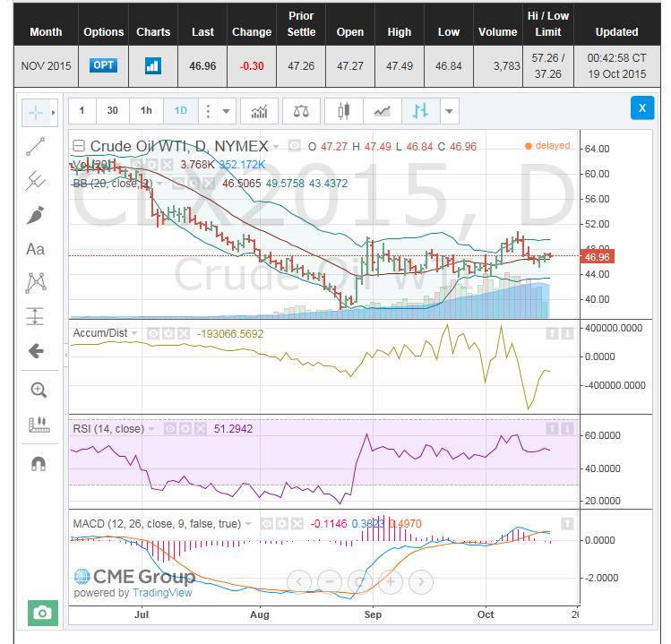Collapse the Crude Oil WTI legend
Screen dimensions: 671x644
(79, 146)
